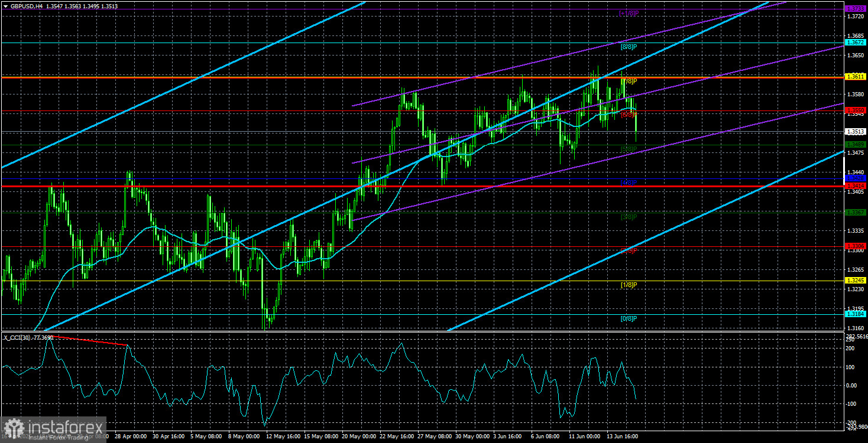Click the [3/8]P Murray level label
This screenshot has width=868, height=443.
pos(629,217)
